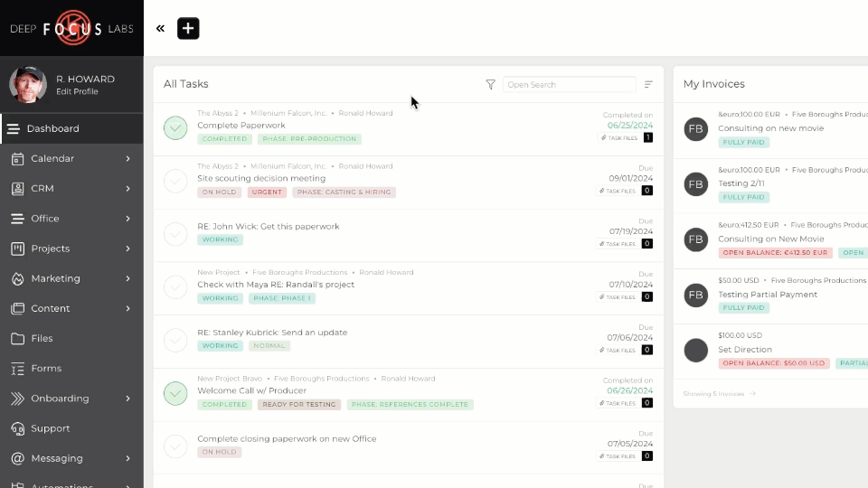Click the Files folder icon in sidebar

pyautogui.click(x=17, y=338)
